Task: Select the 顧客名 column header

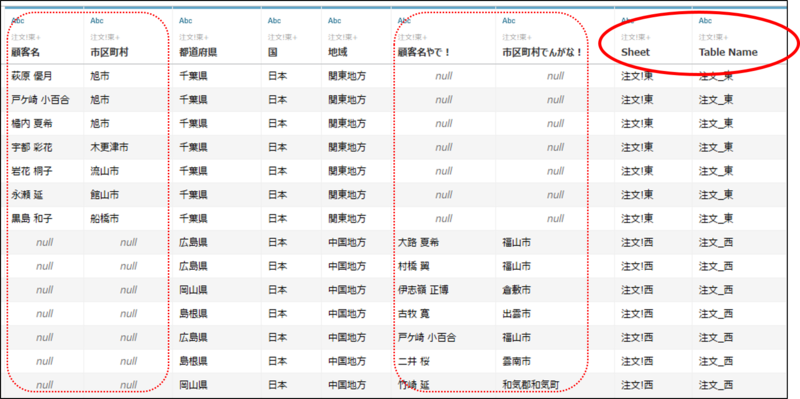Action: click(x=26, y=52)
